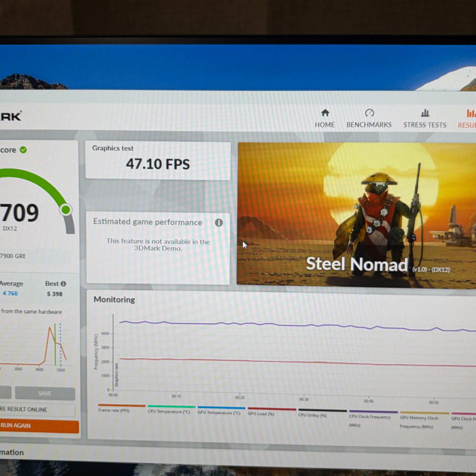Viewport: 476px width, 476px height.
Task: Click the Monitoring heading
Action: [114, 299]
